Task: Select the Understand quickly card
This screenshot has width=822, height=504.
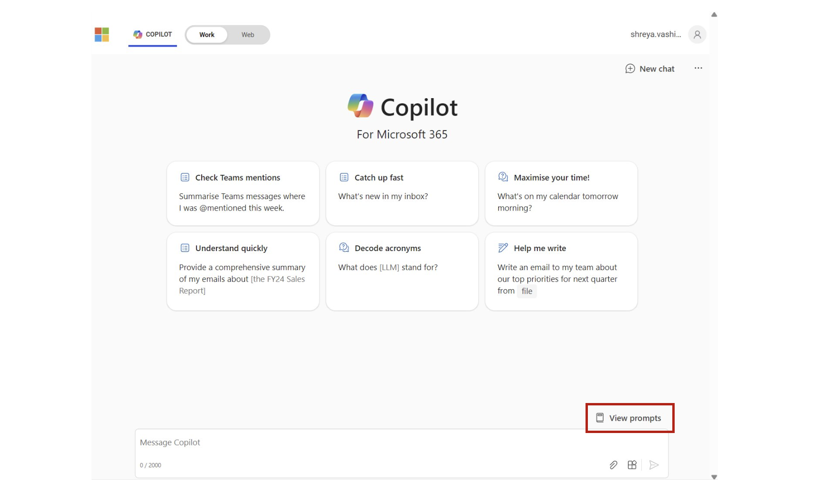Action: [243, 271]
